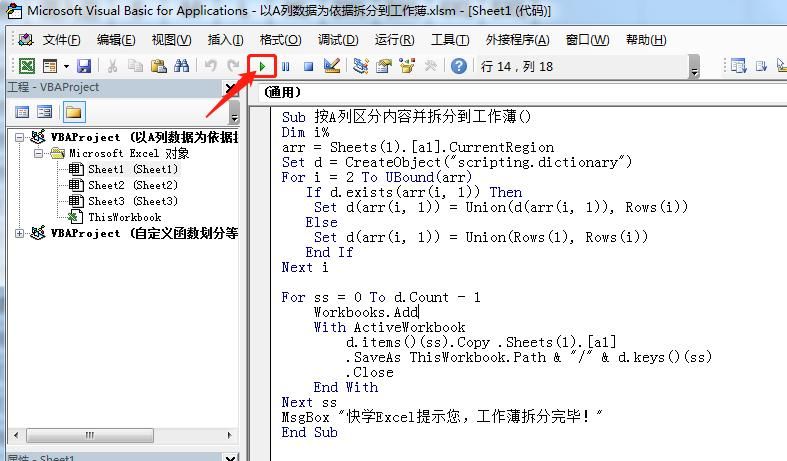Open the 帮助(H) menu
The width and height of the screenshot is (787, 461).
(646, 40)
